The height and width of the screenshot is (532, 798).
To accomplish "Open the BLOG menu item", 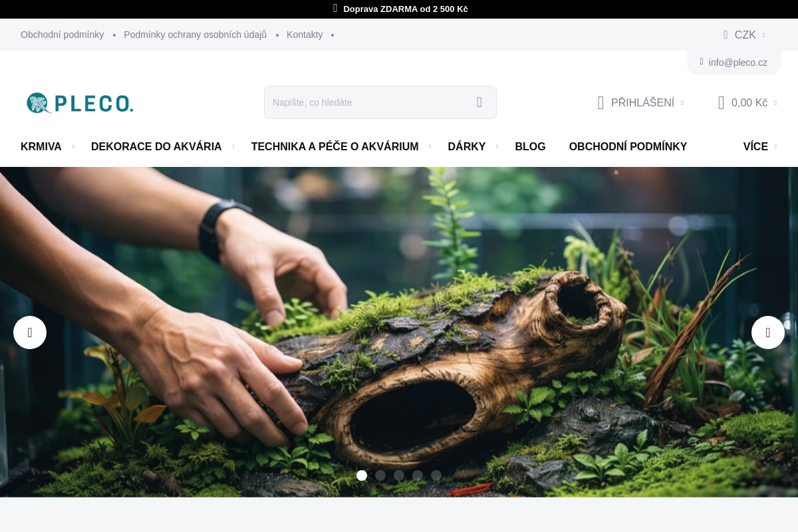I will [530, 146].
